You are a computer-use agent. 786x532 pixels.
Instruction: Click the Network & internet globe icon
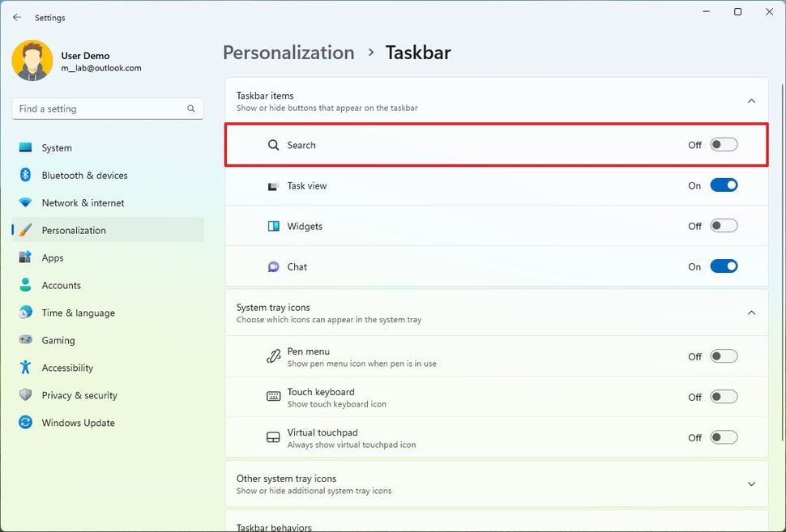25,202
